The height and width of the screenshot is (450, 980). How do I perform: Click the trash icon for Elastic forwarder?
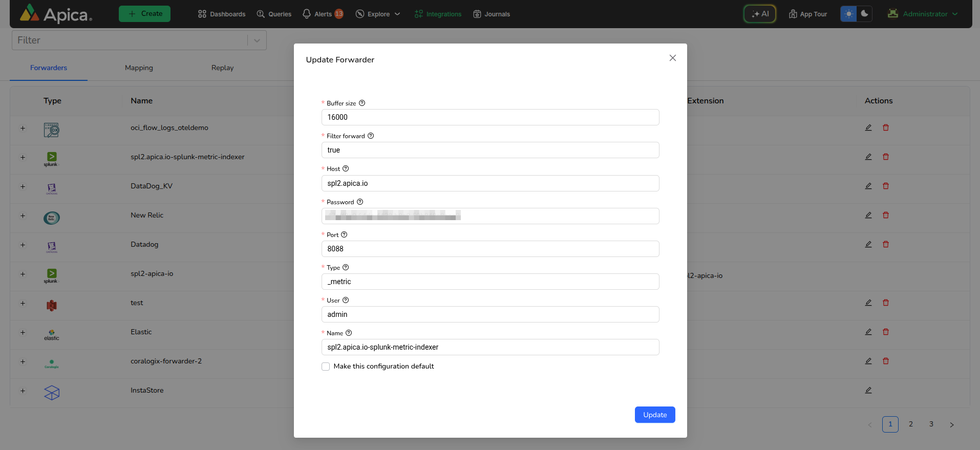tap(886, 332)
